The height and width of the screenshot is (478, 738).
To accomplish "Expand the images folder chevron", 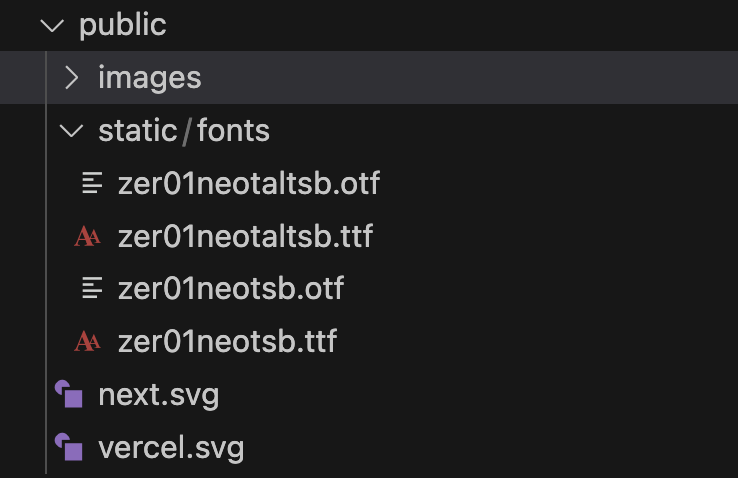I will click(x=71, y=78).
